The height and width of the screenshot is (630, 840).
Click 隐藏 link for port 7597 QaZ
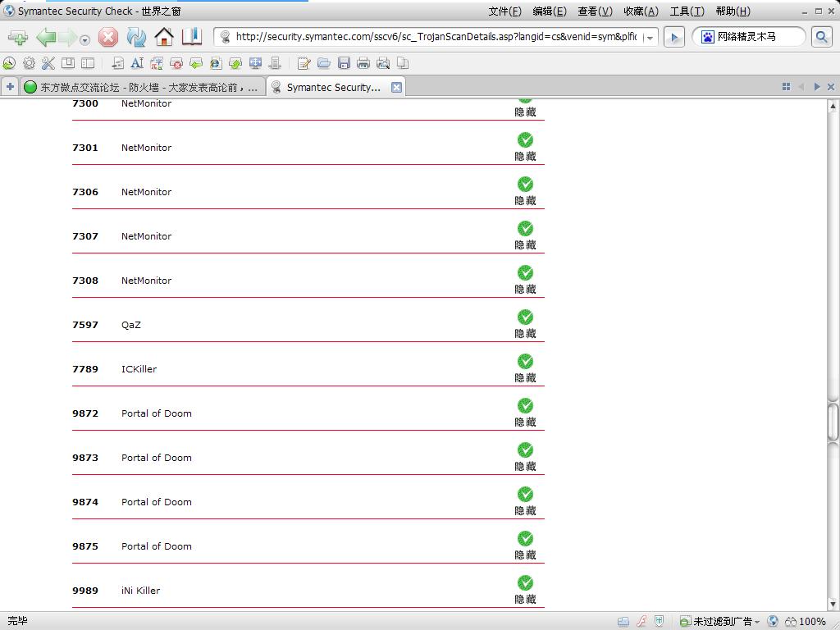(525, 334)
